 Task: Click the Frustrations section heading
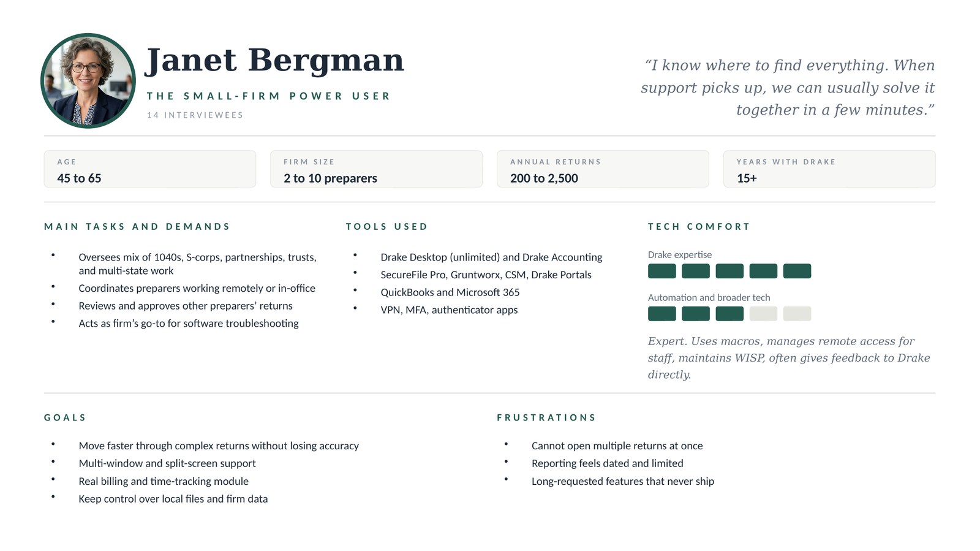[546, 418]
